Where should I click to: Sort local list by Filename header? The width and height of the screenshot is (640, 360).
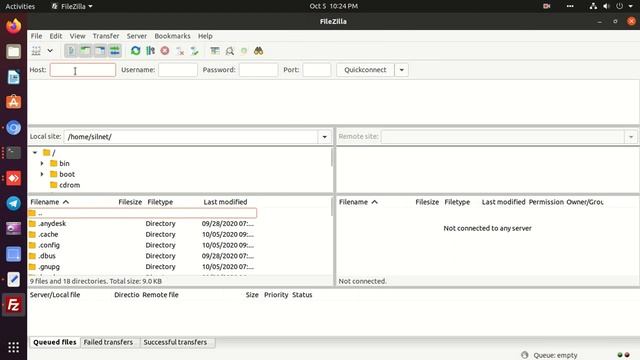coord(49,202)
